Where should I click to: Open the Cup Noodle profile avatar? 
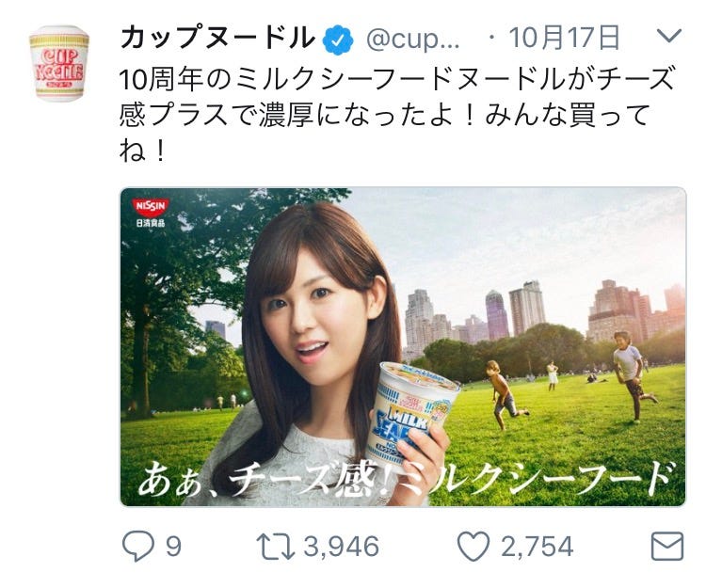tap(59, 62)
